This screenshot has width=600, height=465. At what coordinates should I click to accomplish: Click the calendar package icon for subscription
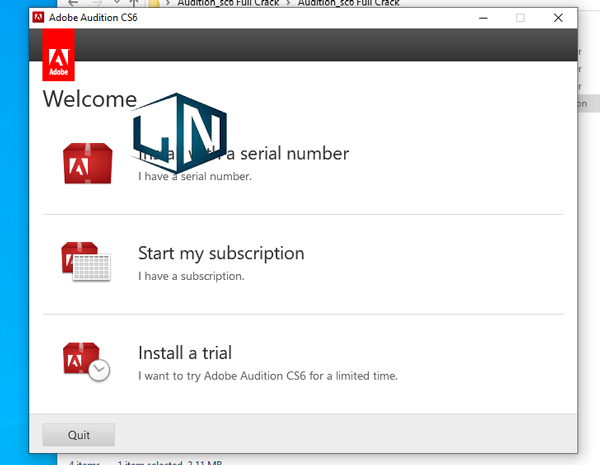pyautogui.click(x=86, y=261)
